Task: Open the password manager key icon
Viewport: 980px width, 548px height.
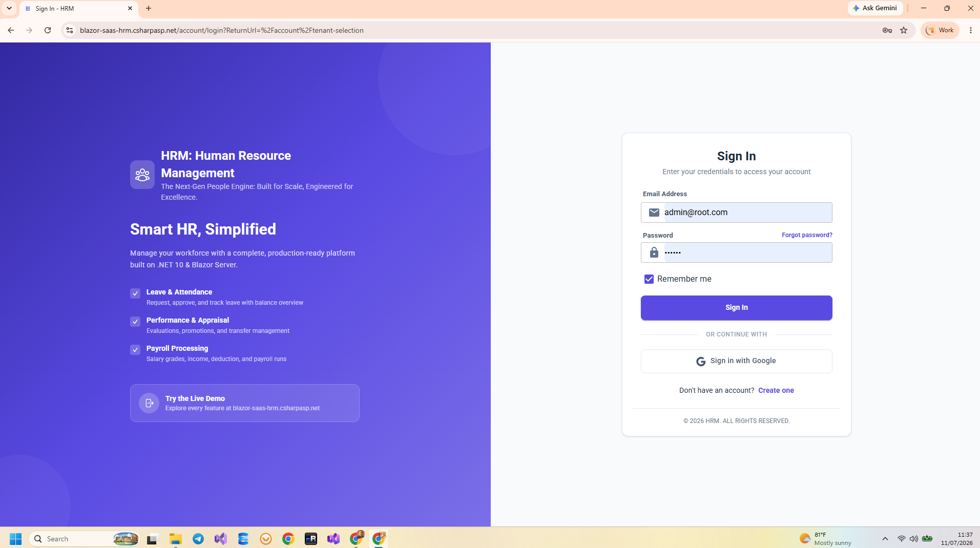Action: click(x=887, y=30)
